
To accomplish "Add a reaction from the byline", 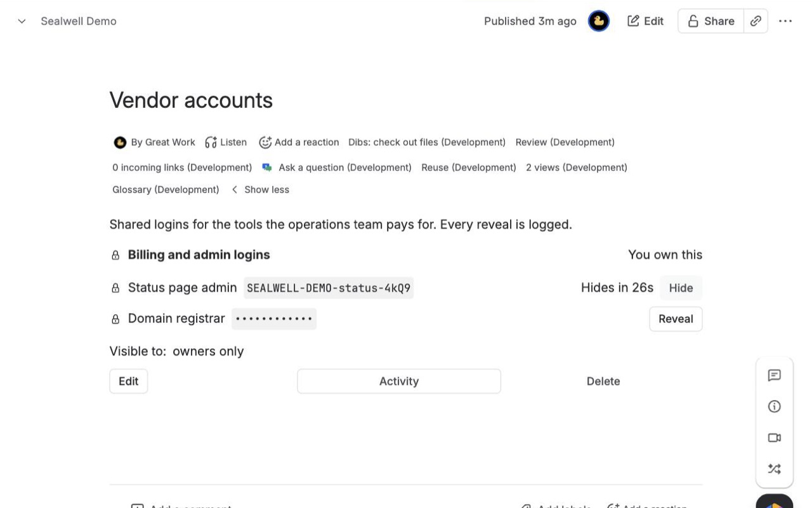I will (299, 142).
